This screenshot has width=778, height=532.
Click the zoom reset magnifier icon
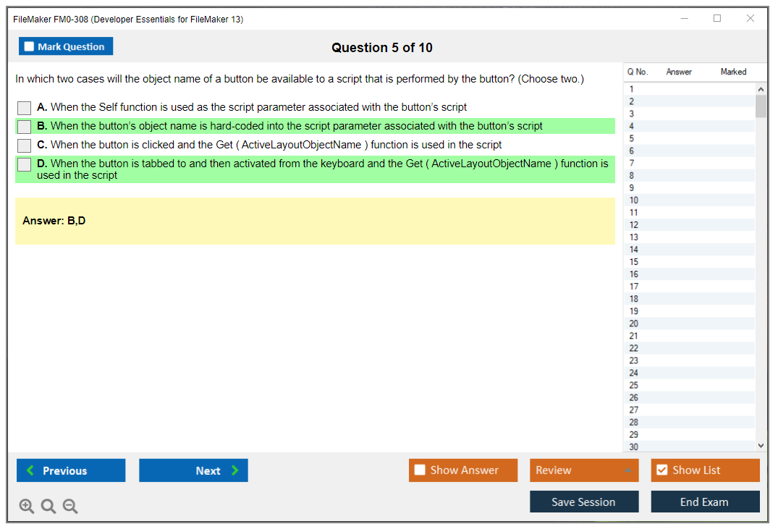point(48,507)
